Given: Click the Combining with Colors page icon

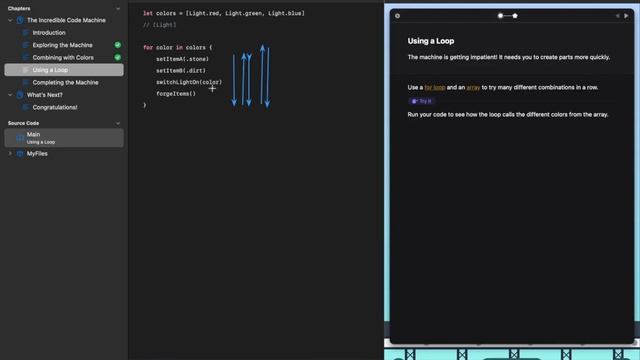Looking at the screenshot, I should 25,58.
